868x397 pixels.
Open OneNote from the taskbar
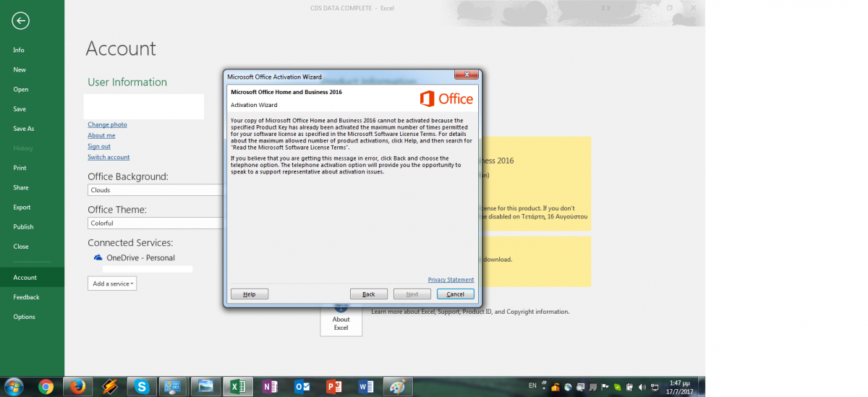pos(269,387)
